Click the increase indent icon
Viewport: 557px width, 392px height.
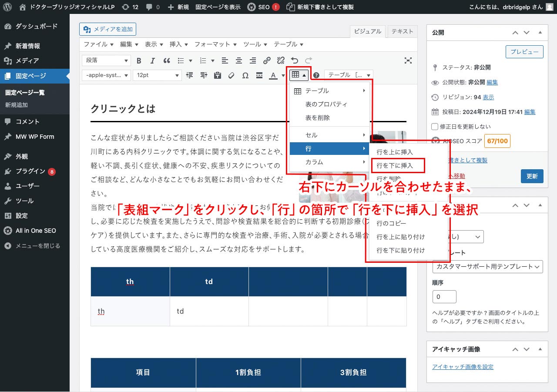[x=204, y=75]
